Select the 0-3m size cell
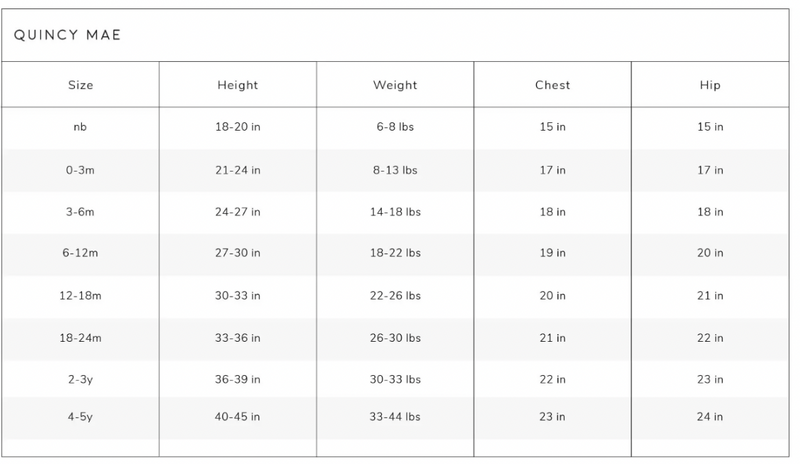800x464 pixels. click(x=80, y=170)
